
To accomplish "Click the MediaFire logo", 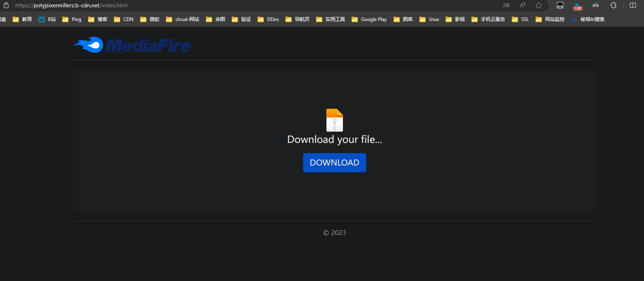I will (x=132, y=45).
